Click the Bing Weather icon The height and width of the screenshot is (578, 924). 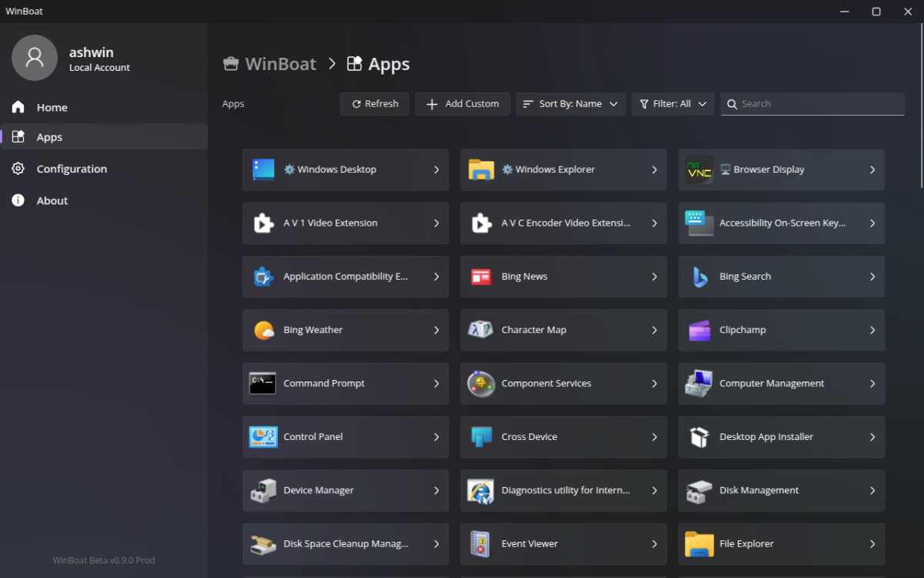[x=263, y=330]
